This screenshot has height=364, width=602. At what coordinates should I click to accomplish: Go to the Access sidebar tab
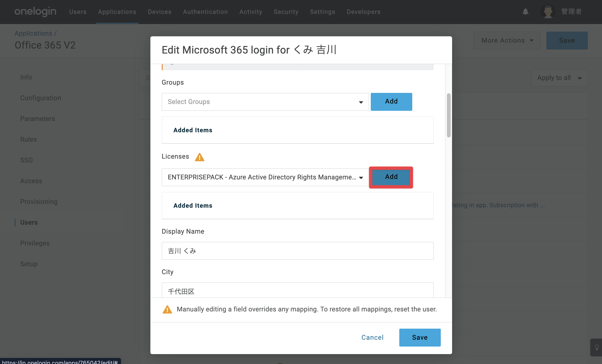click(31, 181)
